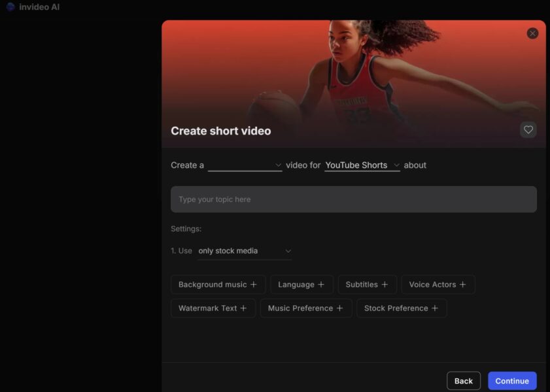Add the Background music setting
This screenshot has width=550, height=392.
coord(218,284)
